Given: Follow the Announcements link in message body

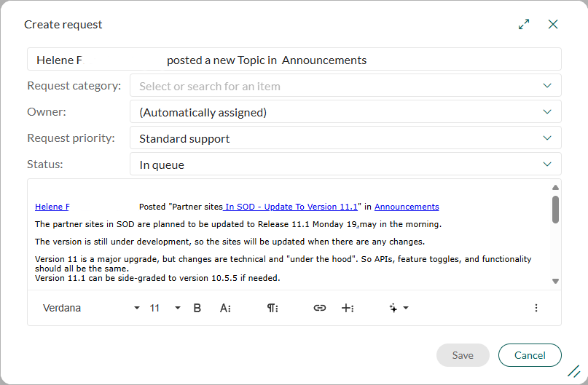Looking at the screenshot, I should (x=407, y=207).
